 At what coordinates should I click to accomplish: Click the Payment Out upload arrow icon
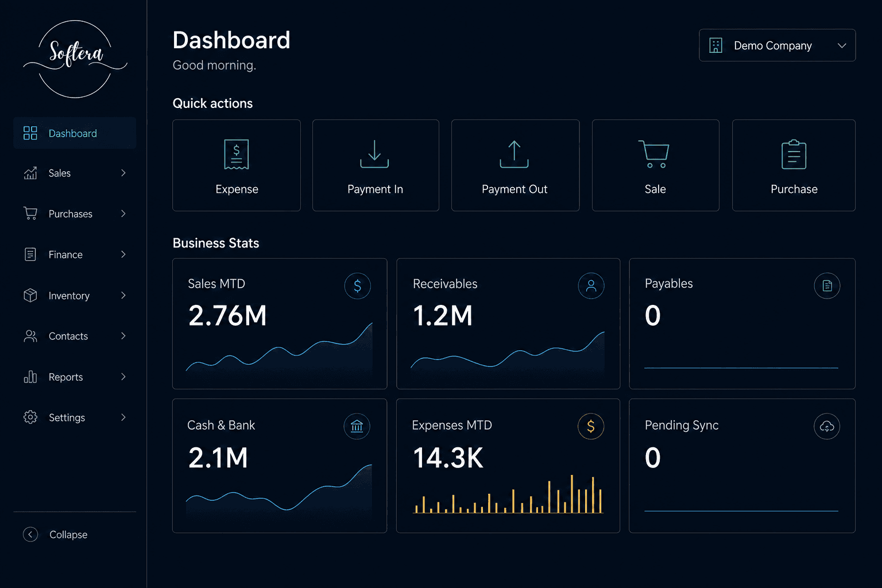click(514, 154)
